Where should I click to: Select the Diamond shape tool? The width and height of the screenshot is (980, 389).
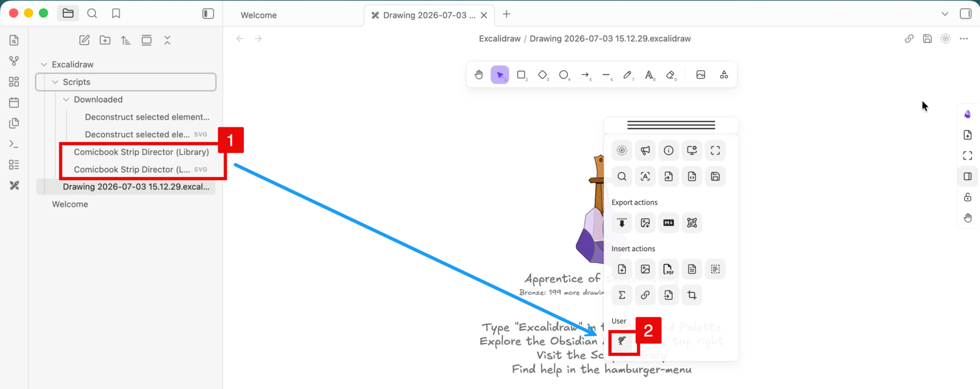(543, 75)
